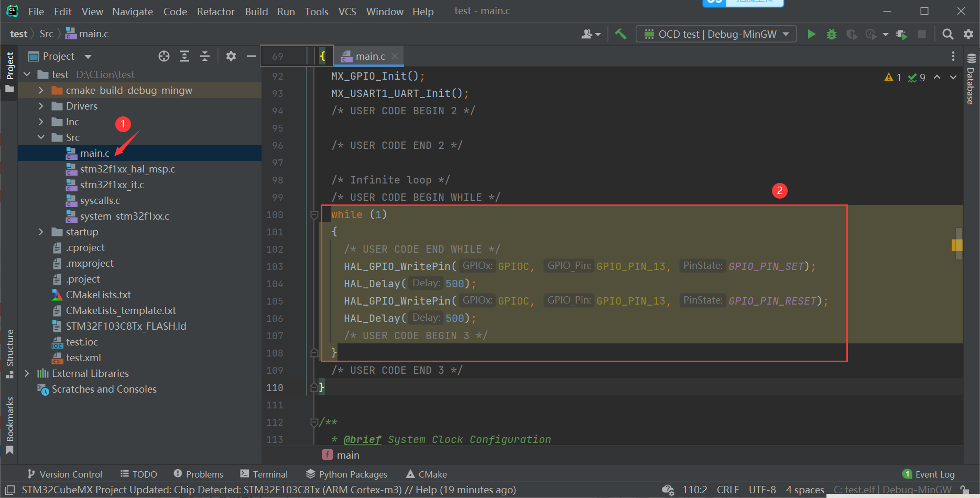
Task: Toggle read-only lock icon in status bar
Action: coord(964,490)
